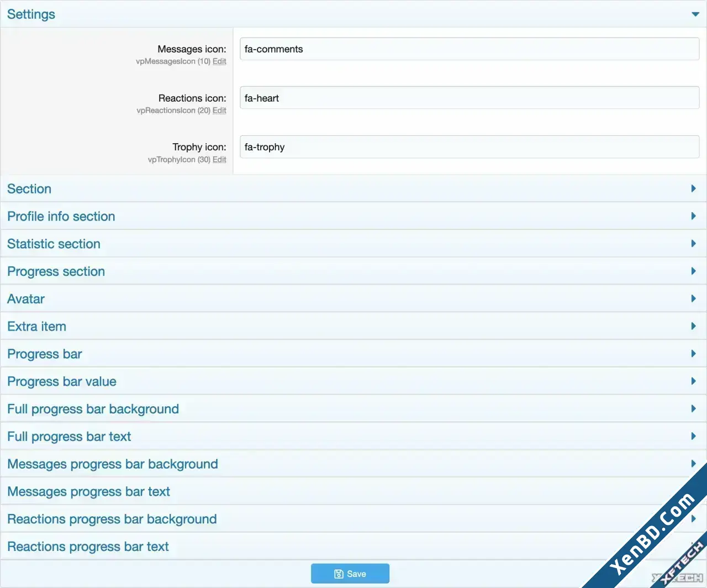Collapse the Settings section arrow
Viewport: 707px width, 588px height.
point(695,14)
